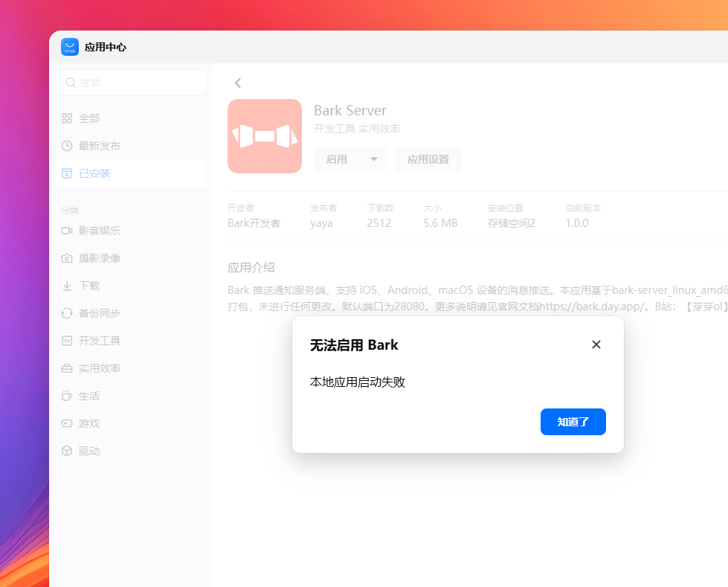The width and height of the screenshot is (728, 587).
Task: Open the 备份同步 category
Action: (x=130, y=313)
